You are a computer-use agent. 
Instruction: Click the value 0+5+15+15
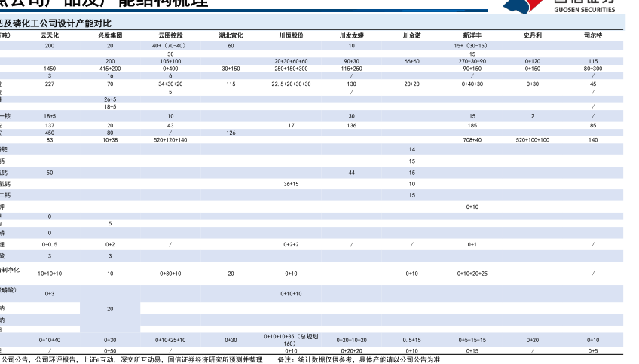(472, 340)
